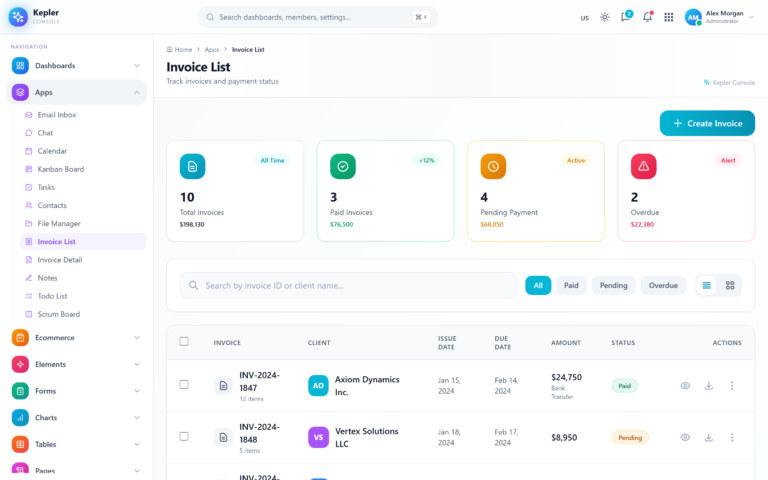
Task: Expand the Elements menu chevron
Action: [x=137, y=364]
